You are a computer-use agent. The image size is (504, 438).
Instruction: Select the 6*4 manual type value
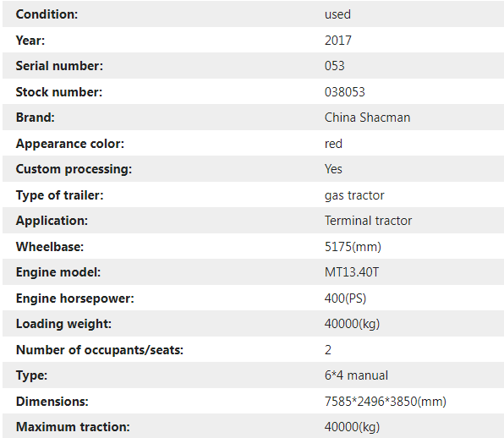click(x=356, y=375)
